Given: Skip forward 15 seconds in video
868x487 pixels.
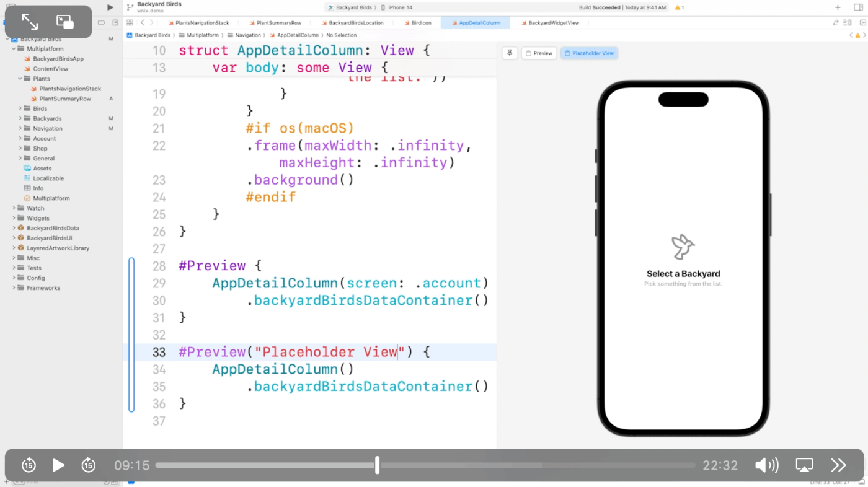Looking at the screenshot, I should pos(89,465).
